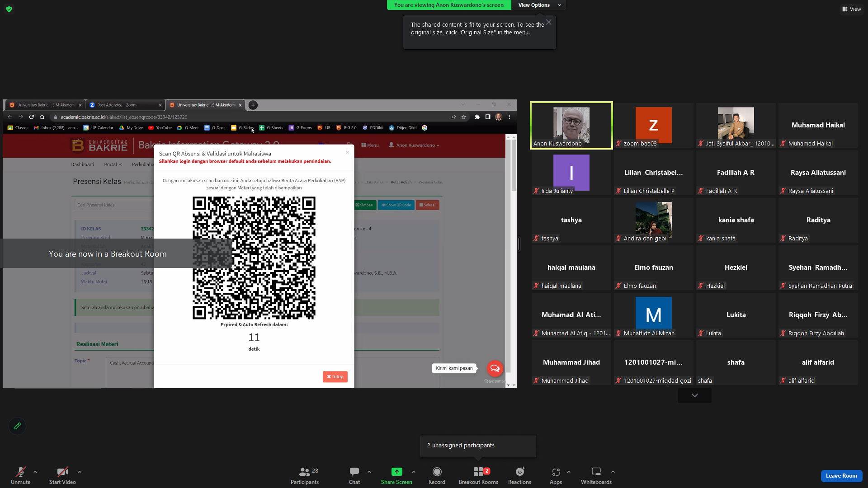This screenshot has height=488, width=868.
Task: Close the QR dialog with the X
Action: [x=347, y=152]
